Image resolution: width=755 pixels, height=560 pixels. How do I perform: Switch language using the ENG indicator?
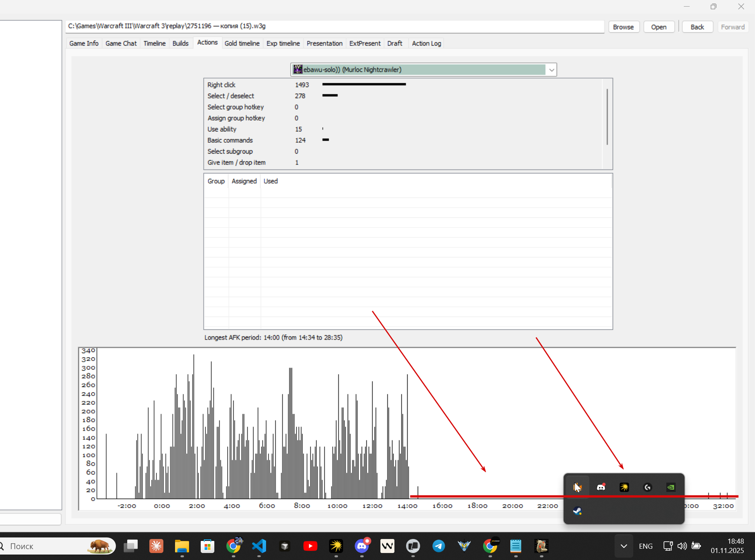click(x=646, y=546)
